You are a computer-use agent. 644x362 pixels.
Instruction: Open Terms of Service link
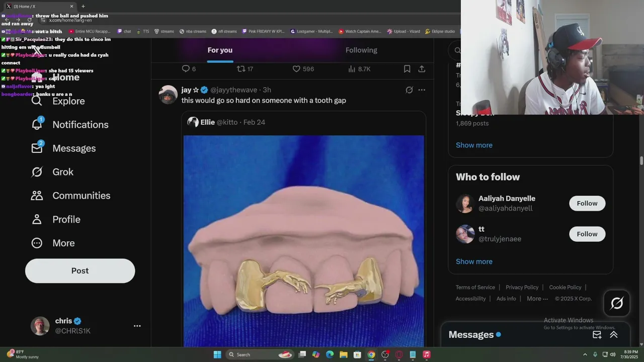[475, 287]
